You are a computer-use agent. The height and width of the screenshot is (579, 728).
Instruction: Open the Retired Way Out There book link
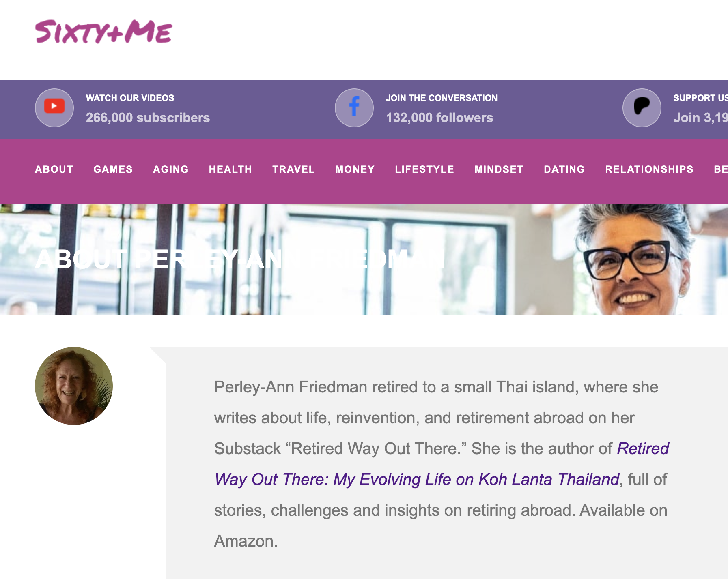pyautogui.click(x=442, y=464)
